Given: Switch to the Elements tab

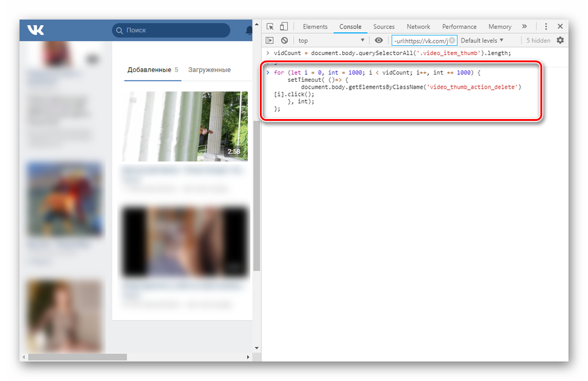Looking at the screenshot, I should tap(315, 27).
